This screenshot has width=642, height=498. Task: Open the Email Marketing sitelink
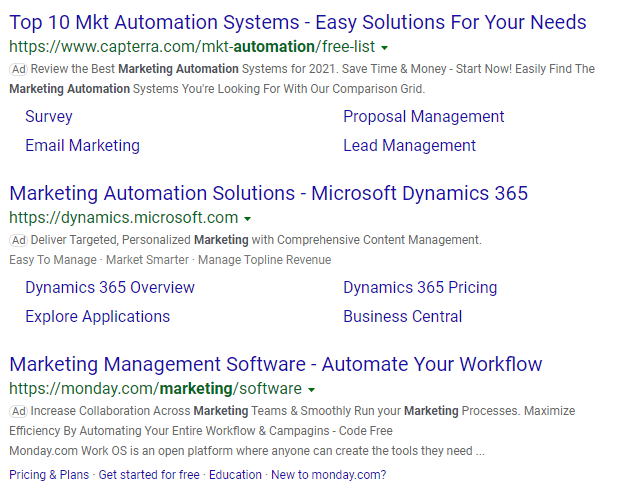click(x=82, y=145)
